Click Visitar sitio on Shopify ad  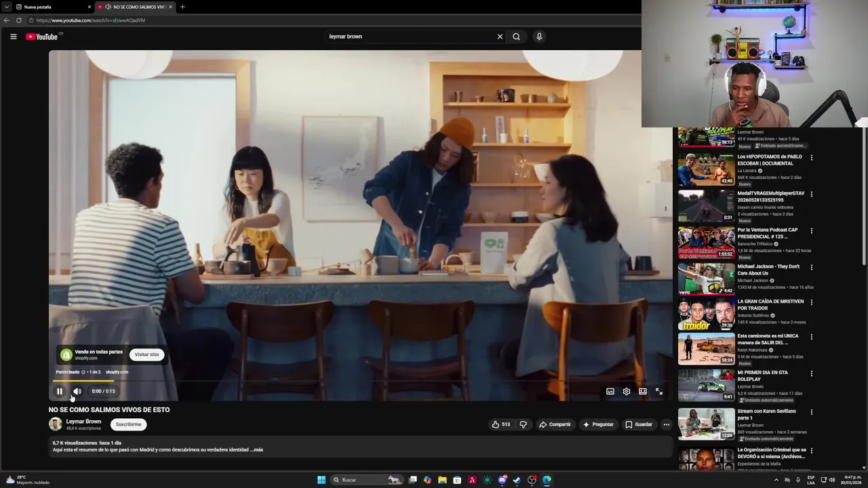[x=146, y=354]
